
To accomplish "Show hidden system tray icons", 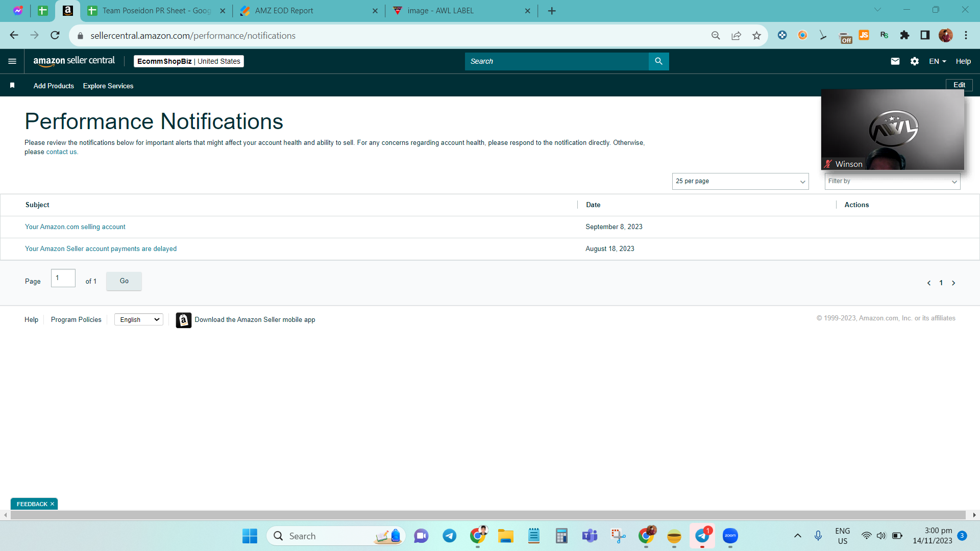I will coord(797,536).
